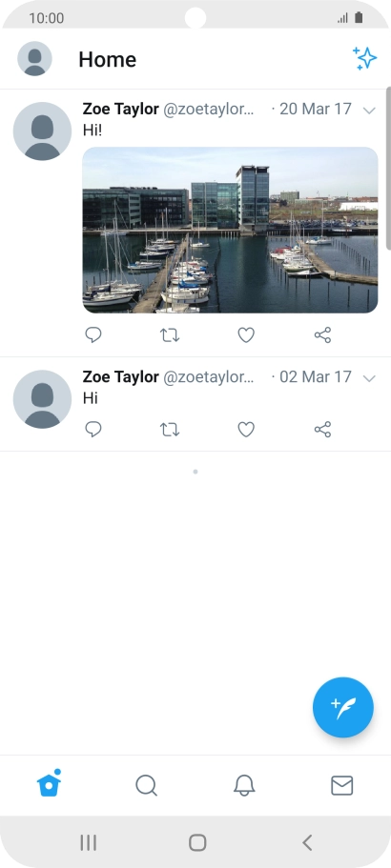Select the Home tab in bottom bar
The width and height of the screenshot is (391, 868).
click(x=49, y=783)
